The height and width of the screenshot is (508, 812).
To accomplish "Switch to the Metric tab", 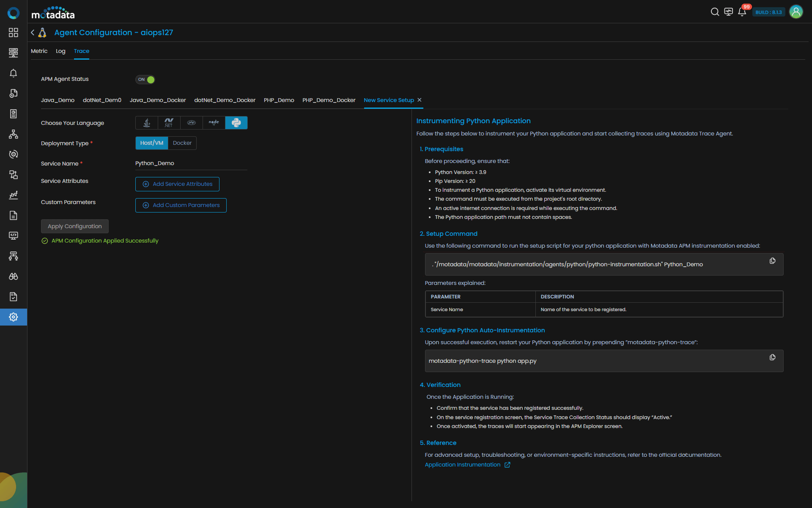I will pos(39,51).
